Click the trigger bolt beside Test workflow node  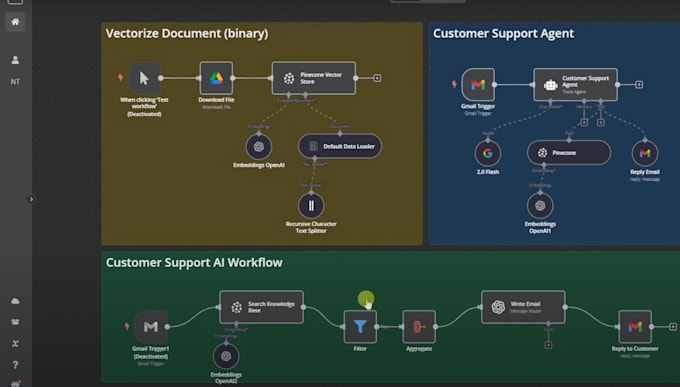pyautogui.click(x=121, y=78)
